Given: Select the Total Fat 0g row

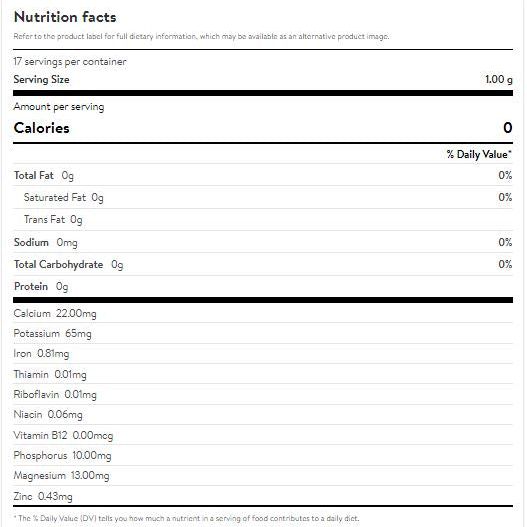Looking at the screenshot, I should 263,175.
